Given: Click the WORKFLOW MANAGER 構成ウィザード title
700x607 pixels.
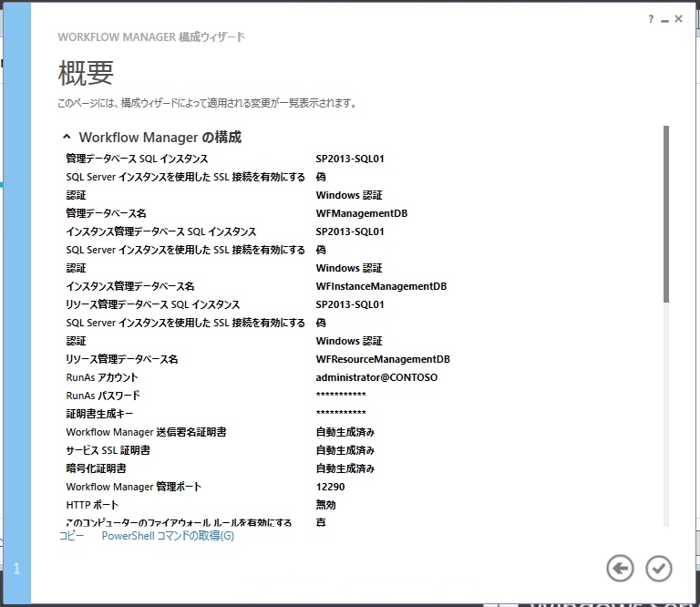Looking at the screenshot, I should [x=151, y=37].
